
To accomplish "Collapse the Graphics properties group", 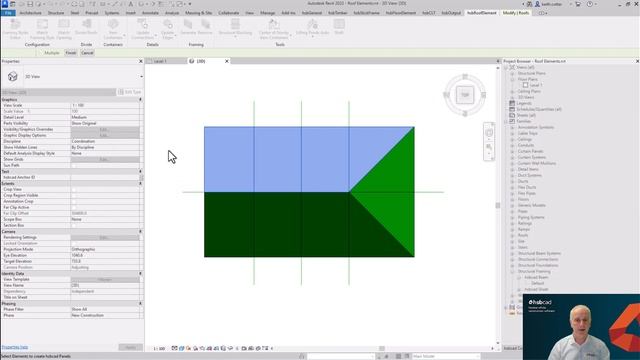I will pyautogui.click(x=140, y=100).
